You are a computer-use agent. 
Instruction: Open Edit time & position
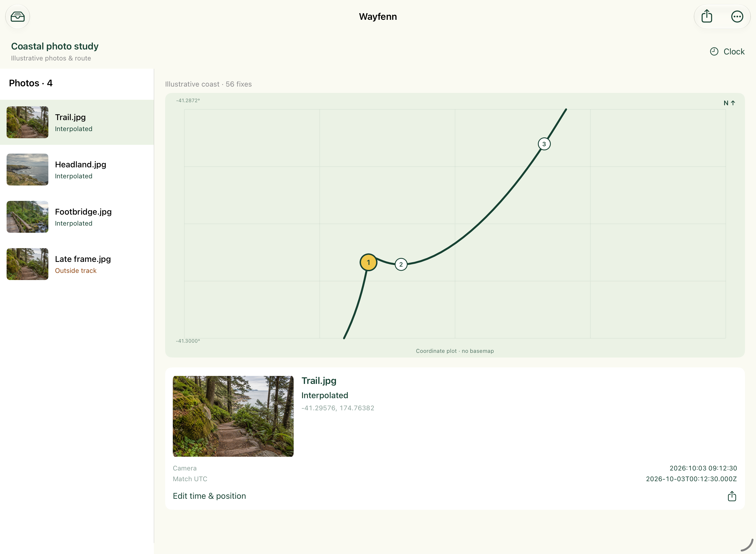tap(209, 496)
